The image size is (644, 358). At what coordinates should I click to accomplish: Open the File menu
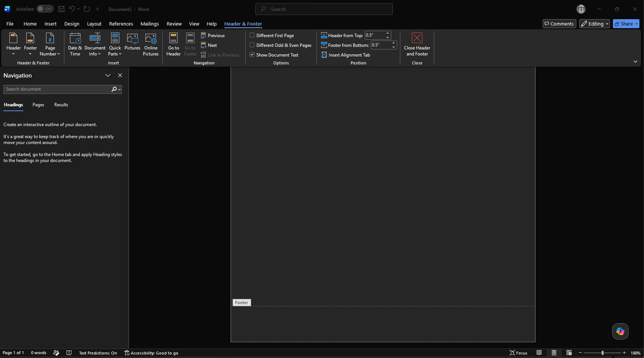tap(10, 24)
